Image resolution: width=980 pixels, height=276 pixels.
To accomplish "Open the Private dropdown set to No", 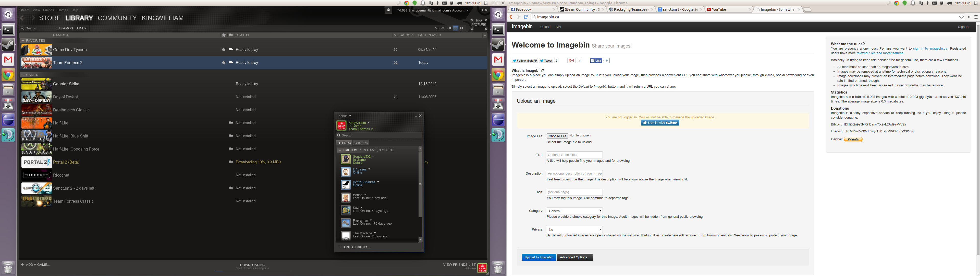I will [574, 229].
